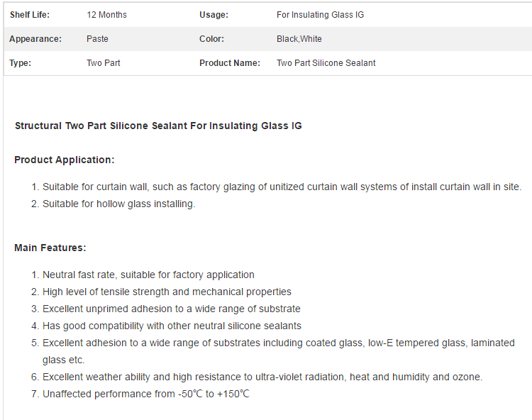Click 'Two Part Silicone Sealant' product name value
Viewport: 532px width, 420px height.
(326, 63)
